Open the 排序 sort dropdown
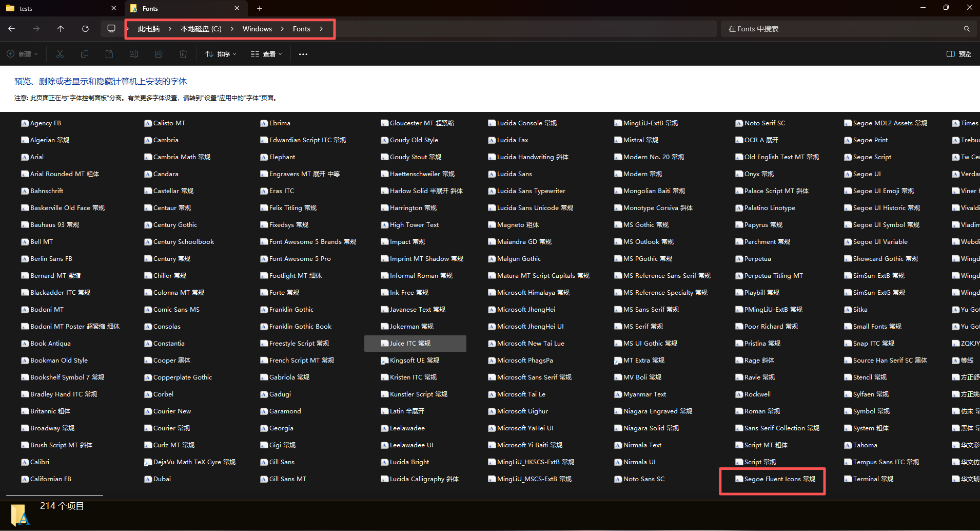Image resolution: width=980 pixels, height=531 pixels. 221,54
